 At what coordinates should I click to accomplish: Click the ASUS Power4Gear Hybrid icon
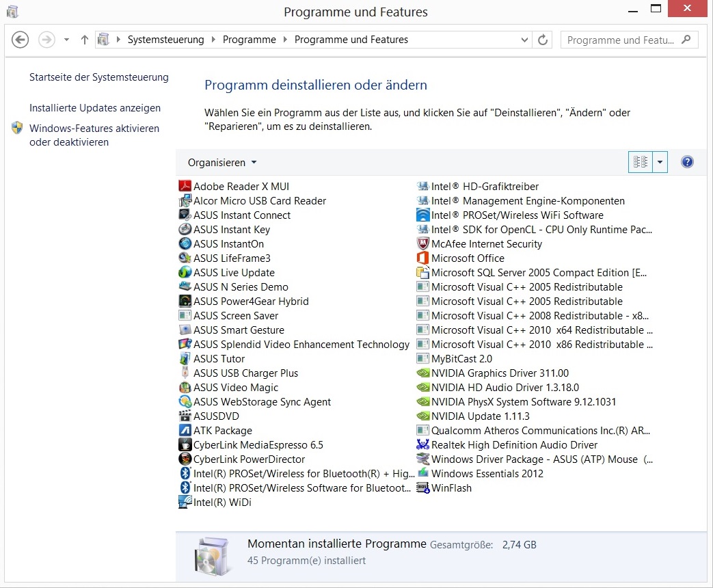(185, 301)
